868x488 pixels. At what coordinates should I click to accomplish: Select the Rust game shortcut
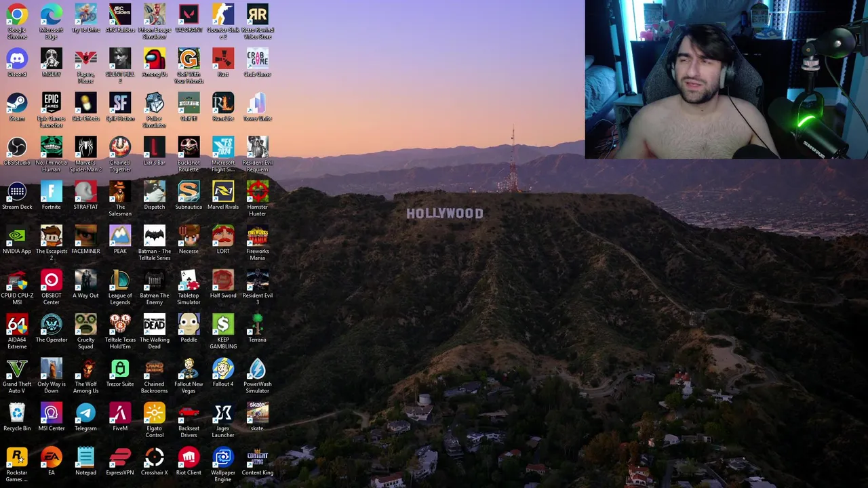[x=223, y=58]
